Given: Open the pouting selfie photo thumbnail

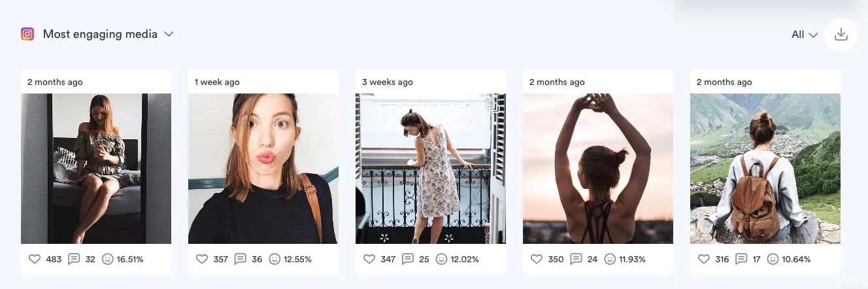Looking at the screenshot, I should pyautogui.click(x=263, y=169).
